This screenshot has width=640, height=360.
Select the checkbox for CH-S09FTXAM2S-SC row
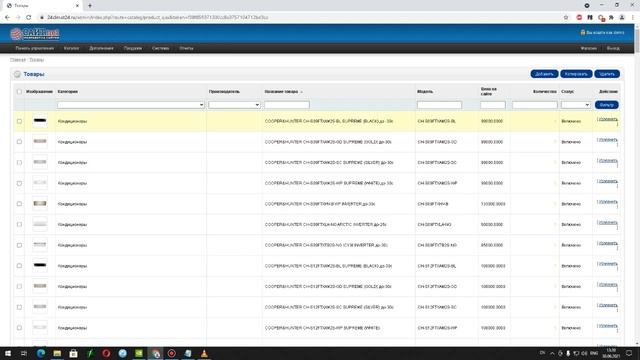pos(19,162)
